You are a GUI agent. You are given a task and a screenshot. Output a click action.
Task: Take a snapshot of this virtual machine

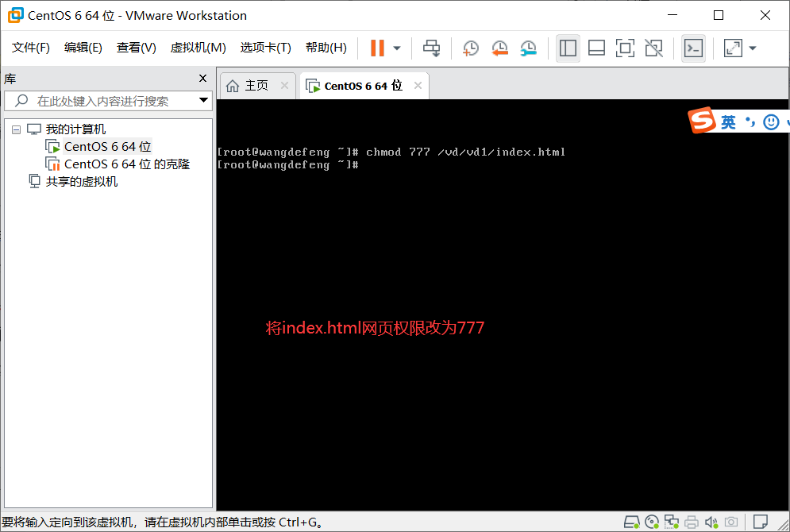[x=471, y=48]
